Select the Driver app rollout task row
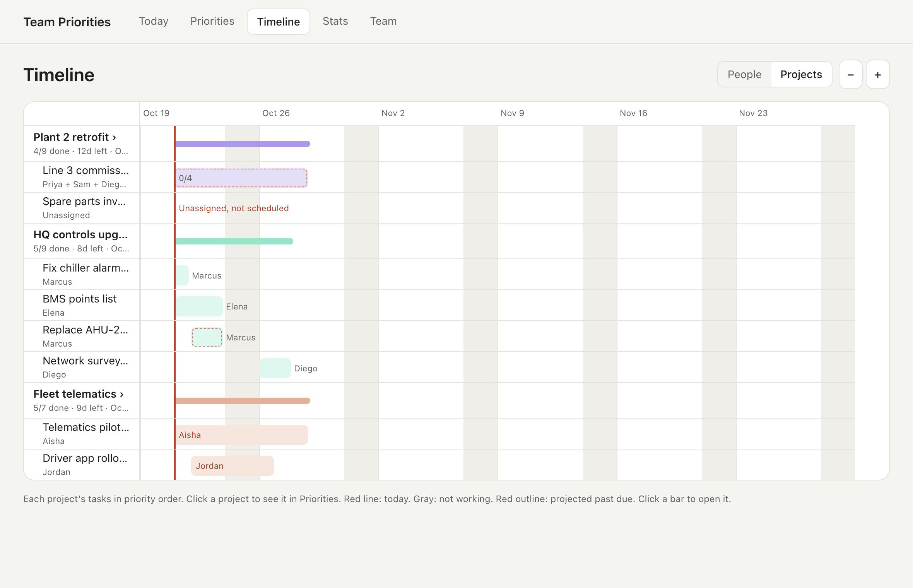913x588 pixels. 82,465
